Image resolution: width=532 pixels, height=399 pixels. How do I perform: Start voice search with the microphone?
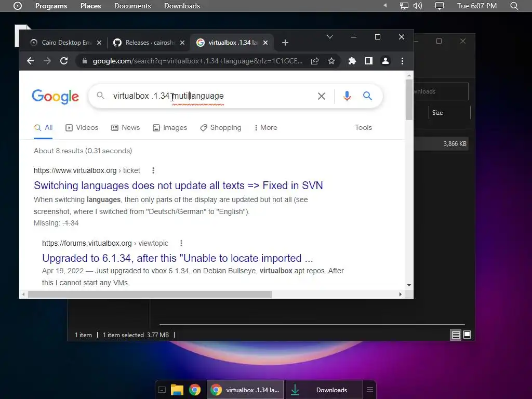(347, 96)
